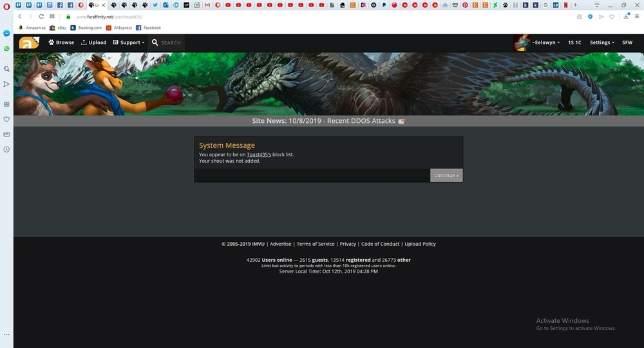The image size is (644, 348).
Task: Open the Booking.com bookmark
Action: (86, 28)
